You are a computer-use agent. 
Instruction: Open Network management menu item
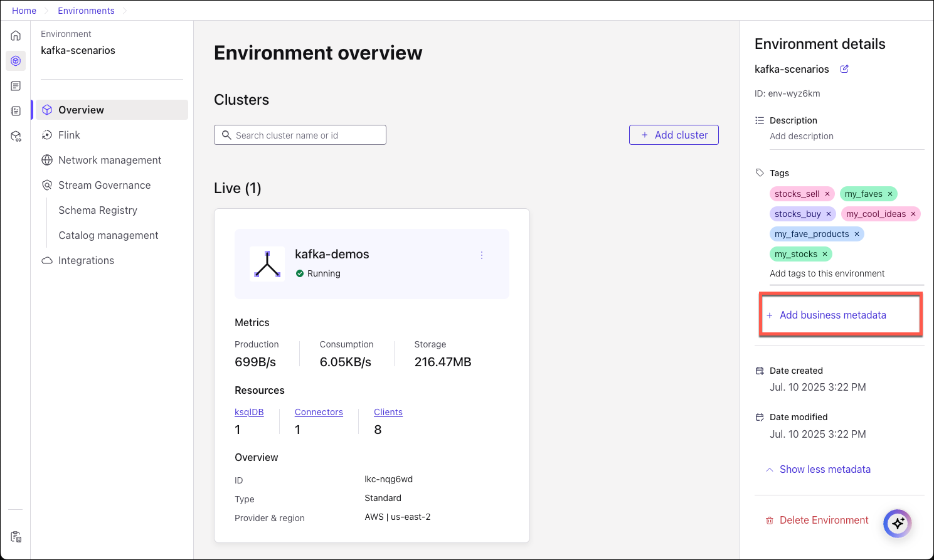[110, 160]
